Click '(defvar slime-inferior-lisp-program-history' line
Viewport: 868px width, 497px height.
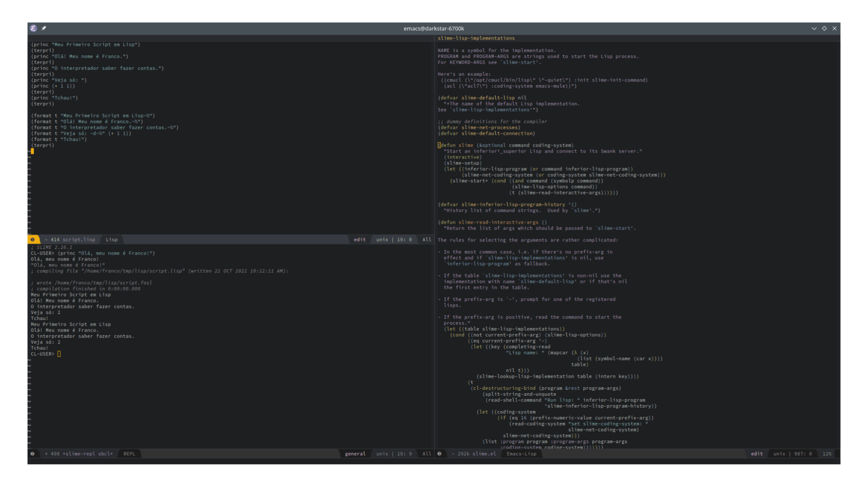(x=507, y=204)
